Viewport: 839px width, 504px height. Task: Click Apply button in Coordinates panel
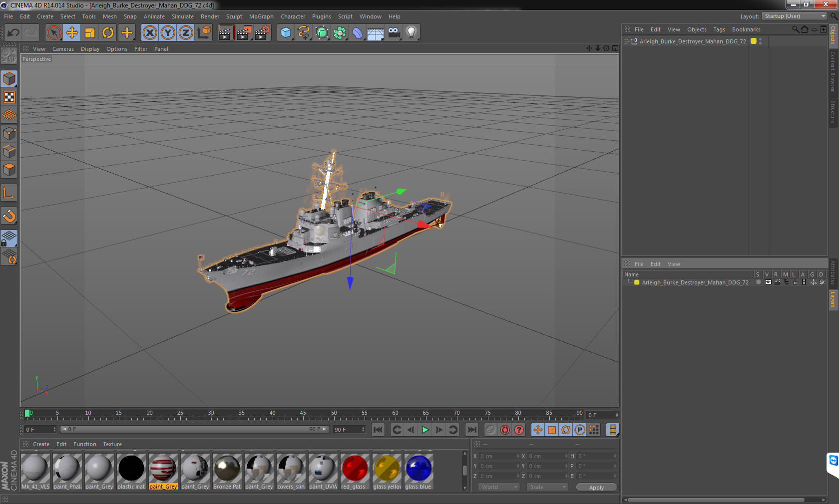click(x=596, y=488)
